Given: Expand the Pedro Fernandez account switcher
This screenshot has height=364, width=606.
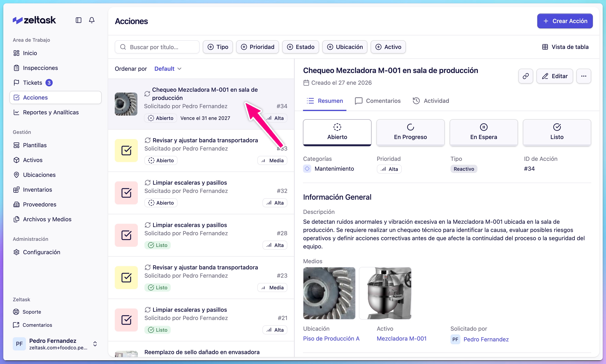Looking at the screenshot, I should [95, 344].
